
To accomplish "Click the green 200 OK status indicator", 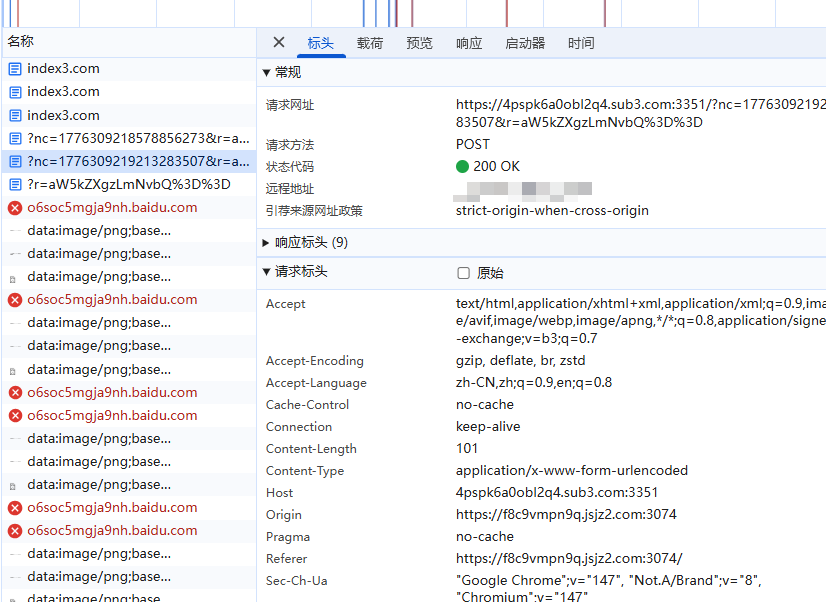I will pyautogui.click(x=462, y=167).
